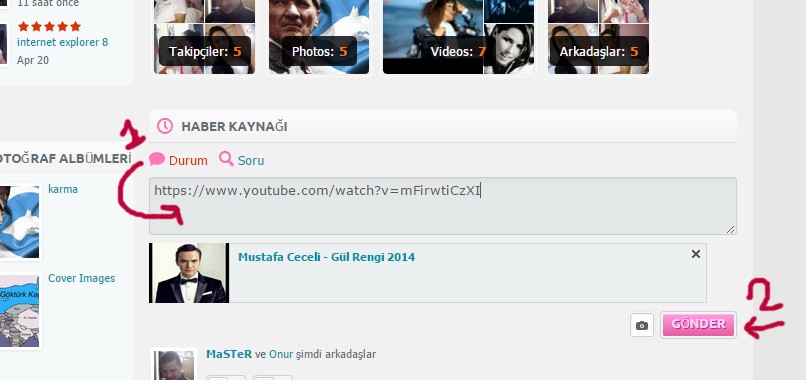The height and width of the screenshot is (380, 806).
Task: Click the clock icon beside Haber Kaynağı
Action: pos(165,126)
